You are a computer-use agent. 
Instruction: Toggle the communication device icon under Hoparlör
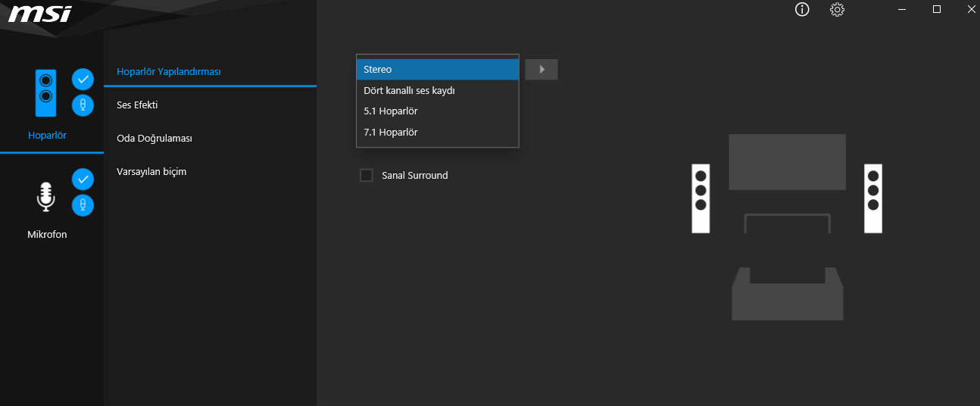coord(83,105)
